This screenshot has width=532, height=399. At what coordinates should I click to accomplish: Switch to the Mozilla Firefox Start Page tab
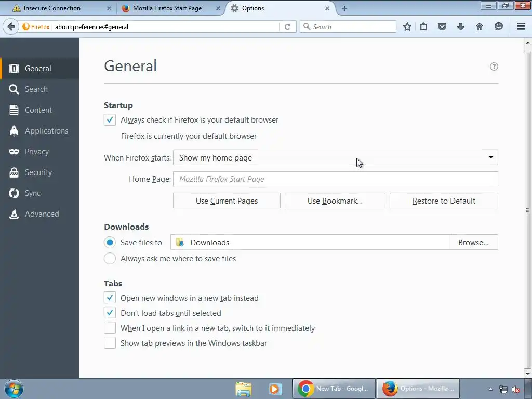(167, 8)
